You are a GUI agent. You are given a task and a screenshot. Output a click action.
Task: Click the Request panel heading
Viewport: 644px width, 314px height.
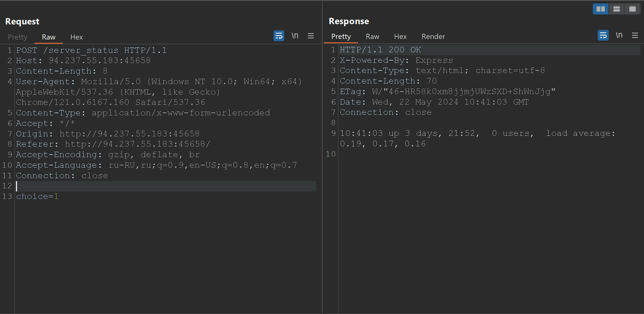point(22,22)
